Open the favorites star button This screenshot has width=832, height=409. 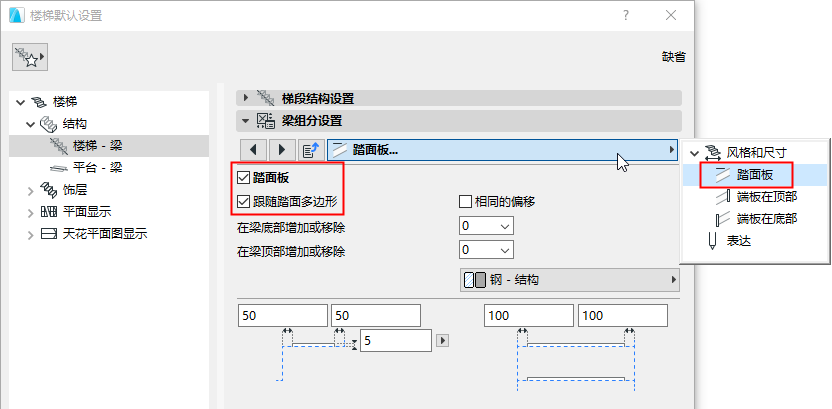click(x=30, y=57)
